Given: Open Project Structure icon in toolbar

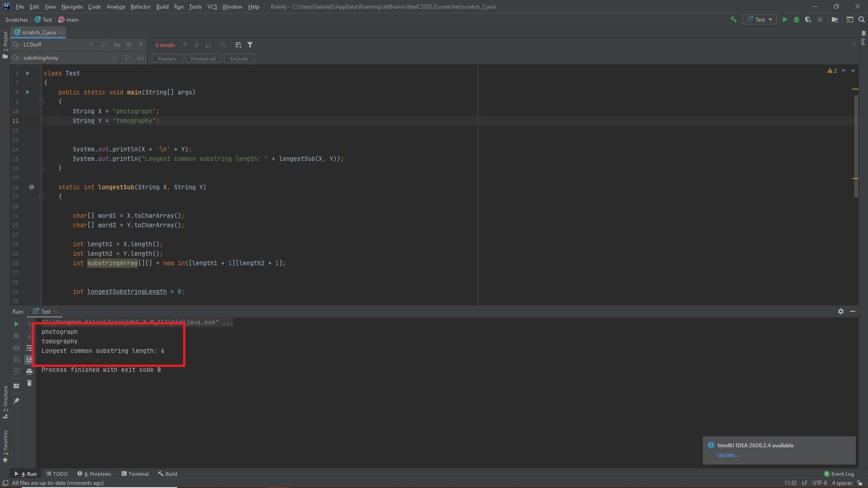Looking at the screenshot, I should pos(835,19).
